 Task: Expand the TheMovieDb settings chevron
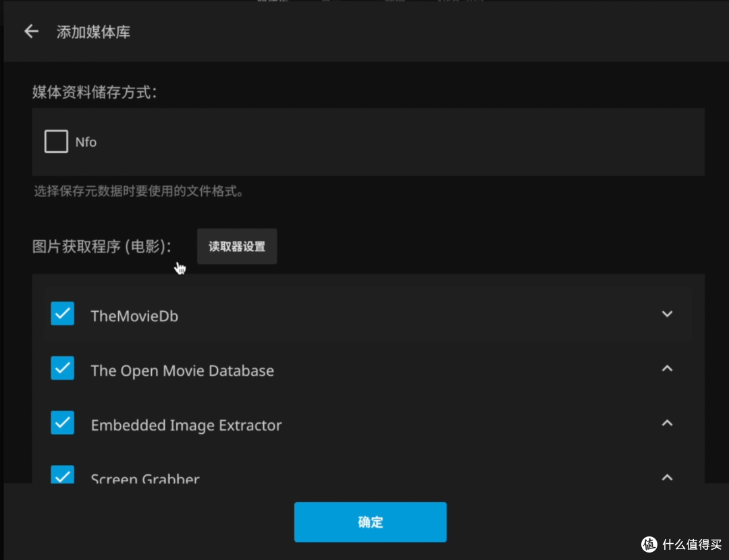tap(667, 314)
